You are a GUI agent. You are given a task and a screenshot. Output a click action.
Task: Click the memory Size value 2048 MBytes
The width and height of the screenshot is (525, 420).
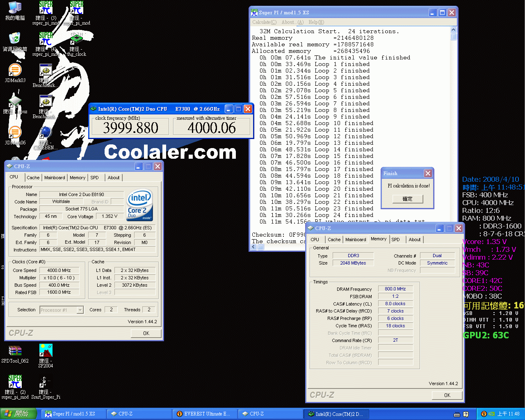point(353,263)
